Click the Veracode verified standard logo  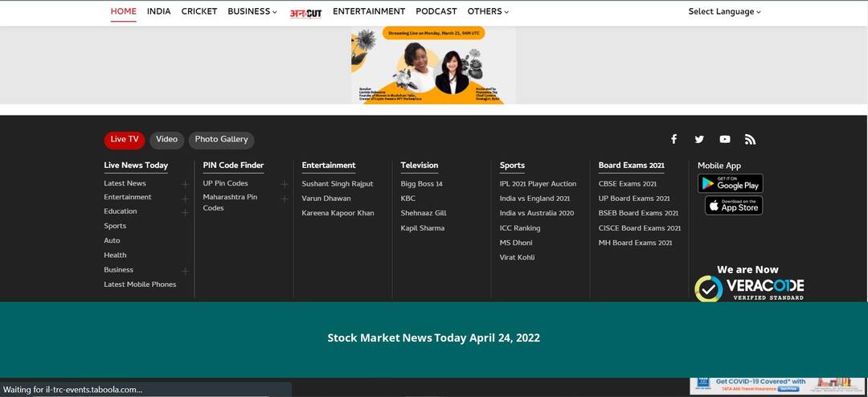point(749,288)
